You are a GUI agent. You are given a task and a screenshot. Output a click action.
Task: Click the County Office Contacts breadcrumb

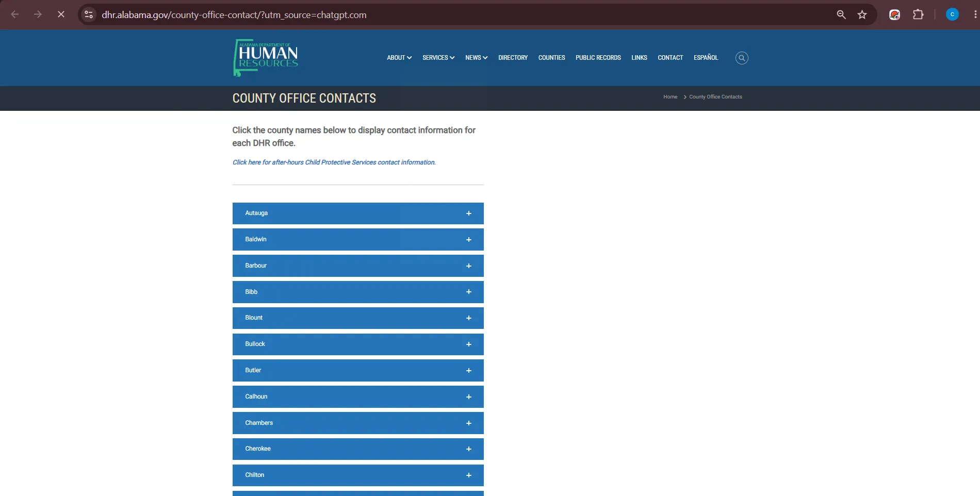click(715, 97)
